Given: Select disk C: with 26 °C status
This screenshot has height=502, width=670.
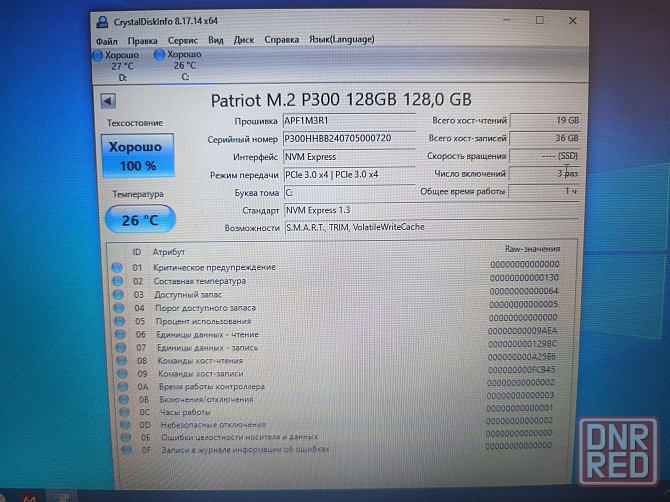Looking at the screenshot, I should click(x=179, y=66).
